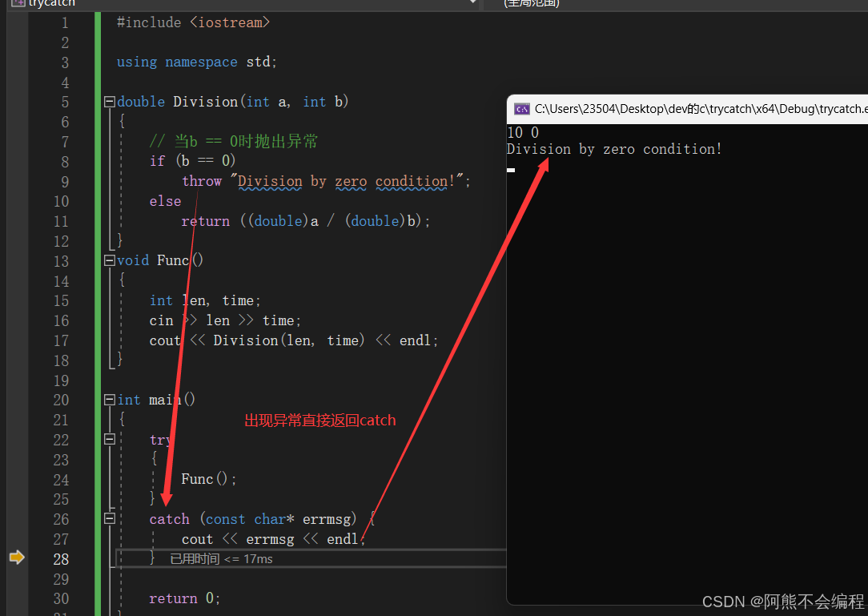Screen dimensions: 868x616
Task: Click the "if" keyword on line 8
Action: click(x=157, y=161)
